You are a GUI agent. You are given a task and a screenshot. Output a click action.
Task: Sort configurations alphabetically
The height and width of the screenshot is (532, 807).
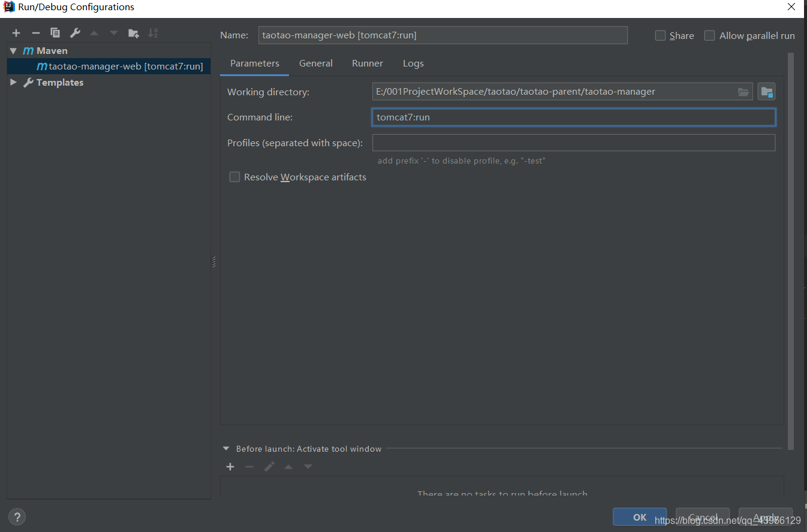153,33
